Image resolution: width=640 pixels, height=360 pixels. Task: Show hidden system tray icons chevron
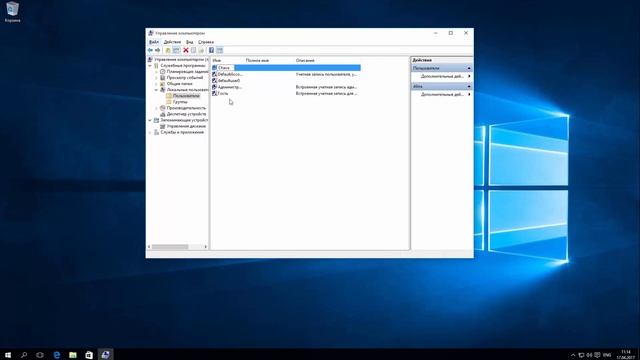(573, 355)
